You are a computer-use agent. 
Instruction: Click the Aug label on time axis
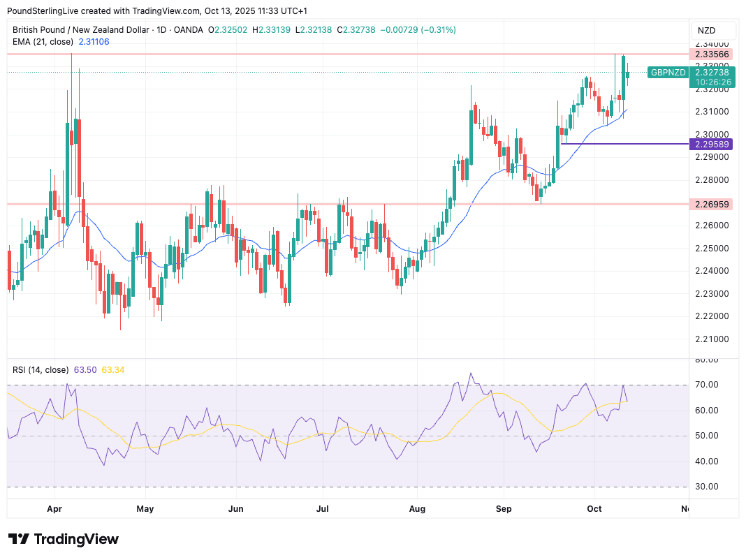pyautogui.click(x=416, y=508)
